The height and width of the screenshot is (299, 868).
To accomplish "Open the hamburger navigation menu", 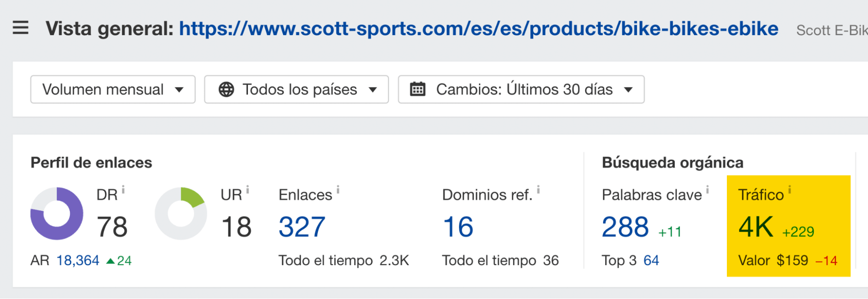I will [x=20, y=28].
